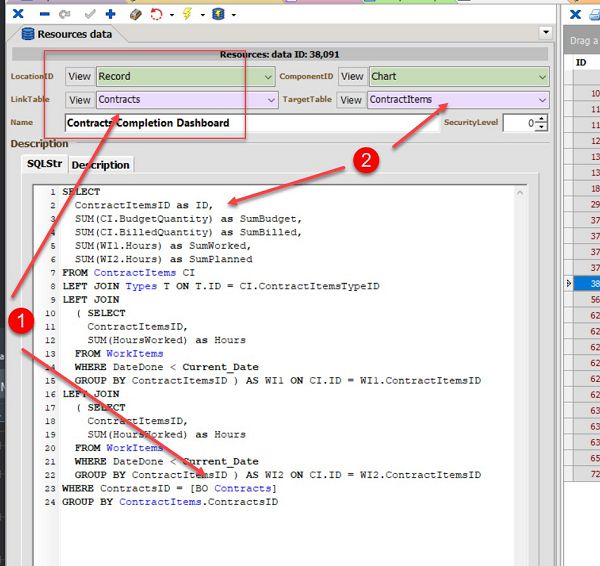Viewport: 600px width, 566px height.
Task: Click 'WHERE ContractsID = [BO Contracts]' line
Action: point(169,489)
